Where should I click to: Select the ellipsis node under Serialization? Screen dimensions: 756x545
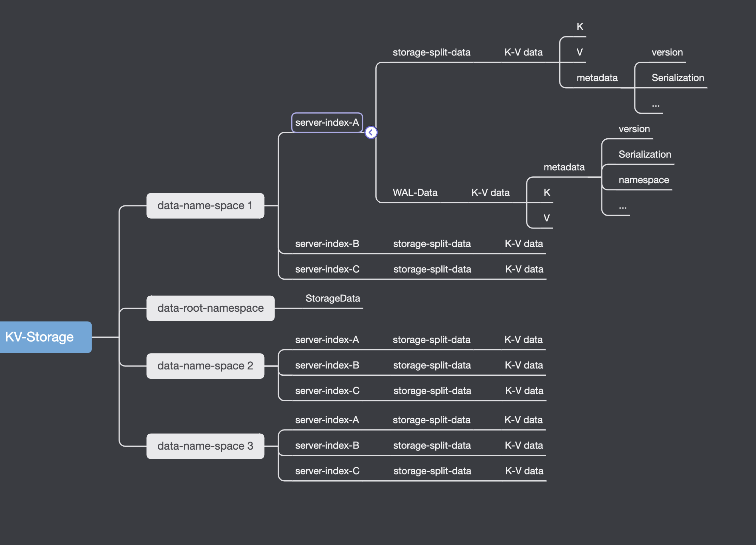655,105
